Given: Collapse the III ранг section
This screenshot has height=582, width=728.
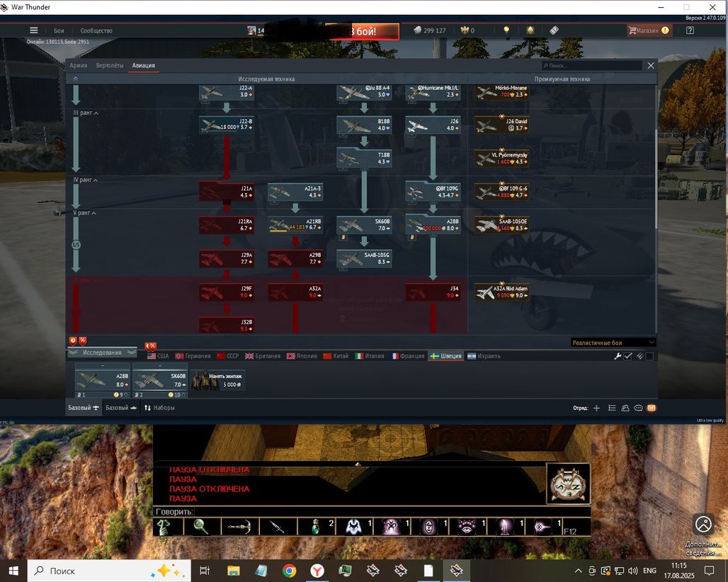Looking at the screenshot, I should 86,113.
